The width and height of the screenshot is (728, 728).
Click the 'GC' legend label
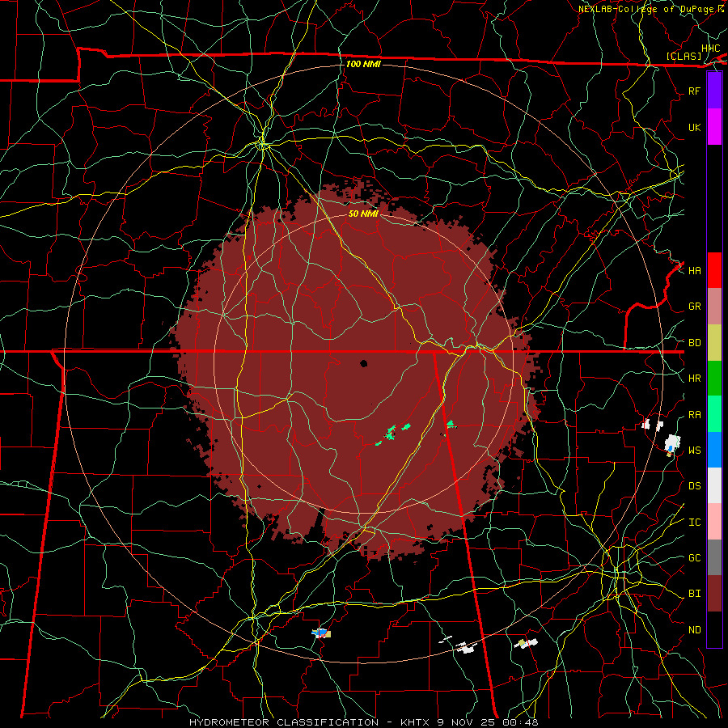695,558
